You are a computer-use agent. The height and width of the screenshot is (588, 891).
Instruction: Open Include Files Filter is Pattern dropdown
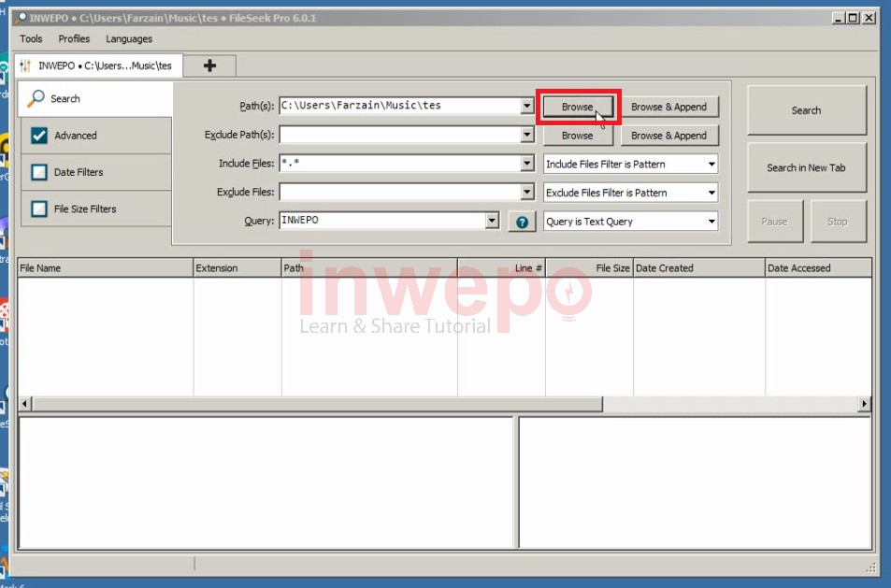(x=631, y=165)
